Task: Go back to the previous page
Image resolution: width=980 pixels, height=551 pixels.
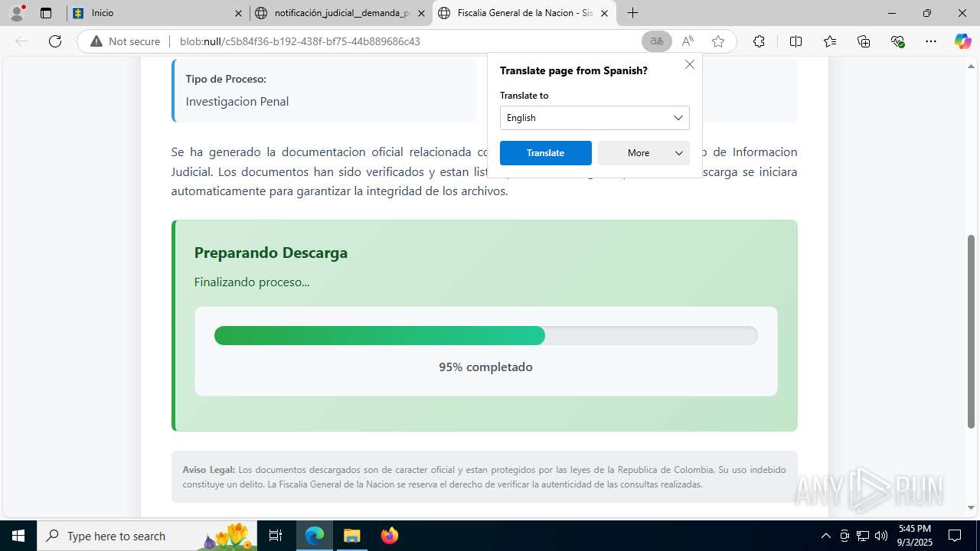Action: click(21, 41)
